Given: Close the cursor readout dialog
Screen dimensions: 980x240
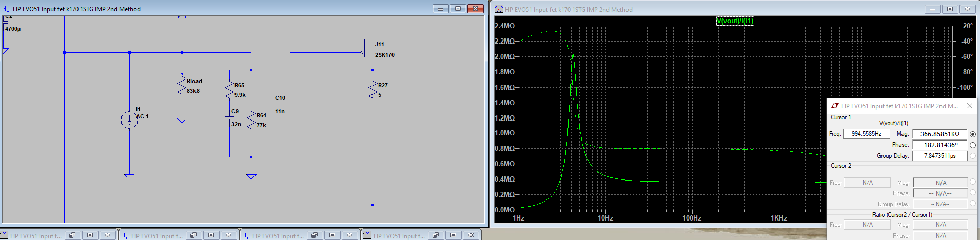Looking at the screenshot, I should (970, 106).
